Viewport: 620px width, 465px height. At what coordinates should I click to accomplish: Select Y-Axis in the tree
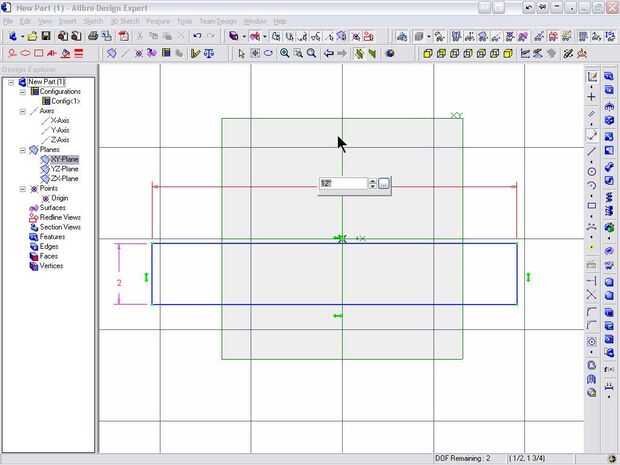pos(60,130)
